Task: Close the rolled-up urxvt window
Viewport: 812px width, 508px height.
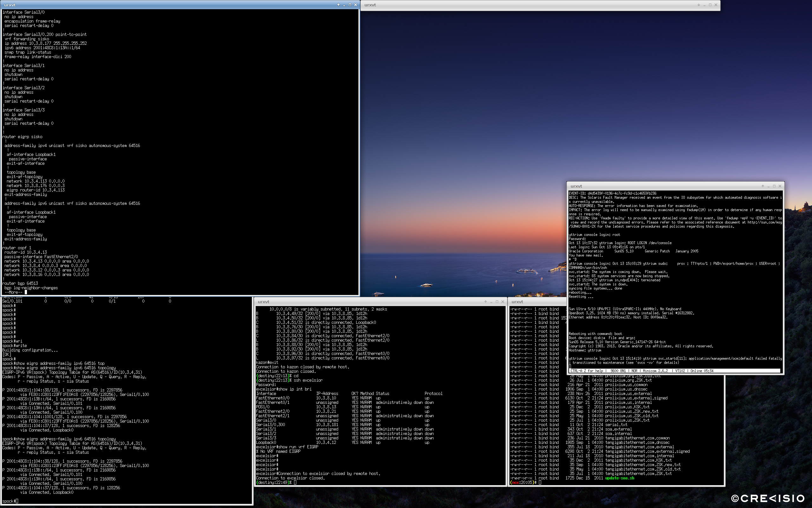Action: (716, 5)
